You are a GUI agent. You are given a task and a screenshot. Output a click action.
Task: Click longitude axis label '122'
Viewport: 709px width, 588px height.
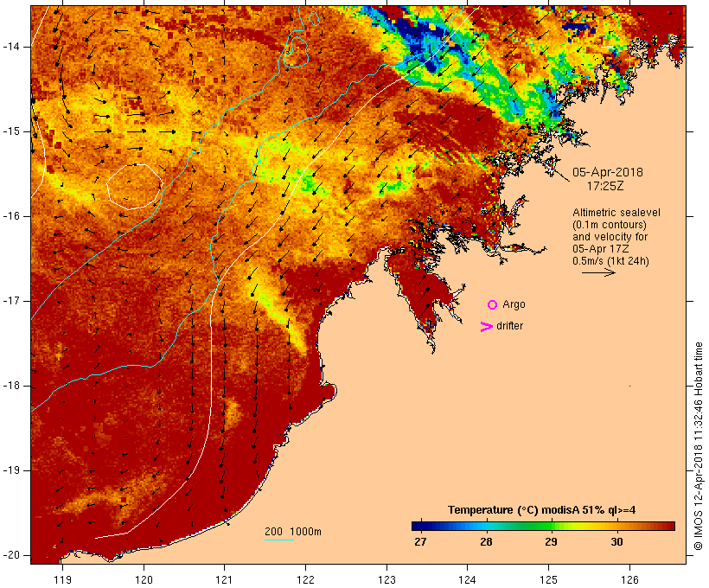click(x=305, y=579)
